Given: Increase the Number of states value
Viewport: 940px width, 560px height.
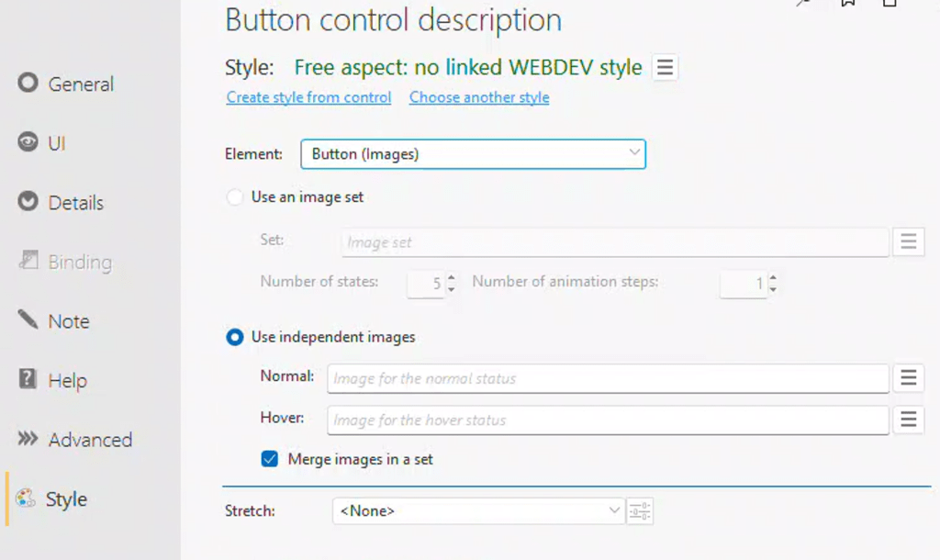Looking at the screenshot, I should click(451, 278).
